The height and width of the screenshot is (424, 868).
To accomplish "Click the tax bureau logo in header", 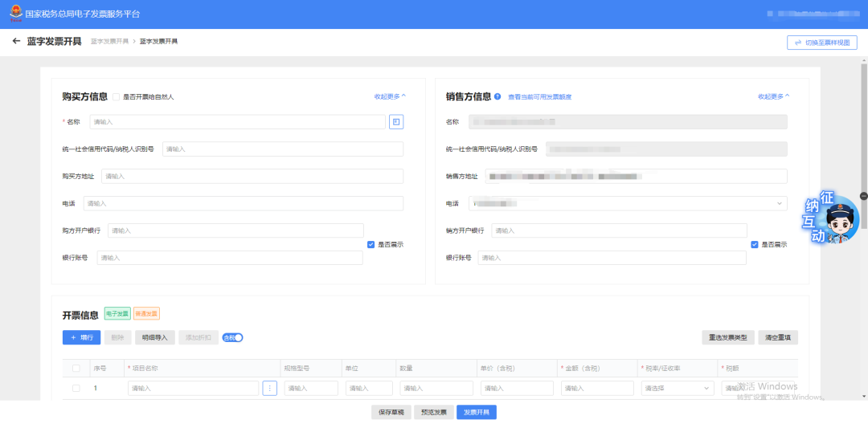I will 16,14.
